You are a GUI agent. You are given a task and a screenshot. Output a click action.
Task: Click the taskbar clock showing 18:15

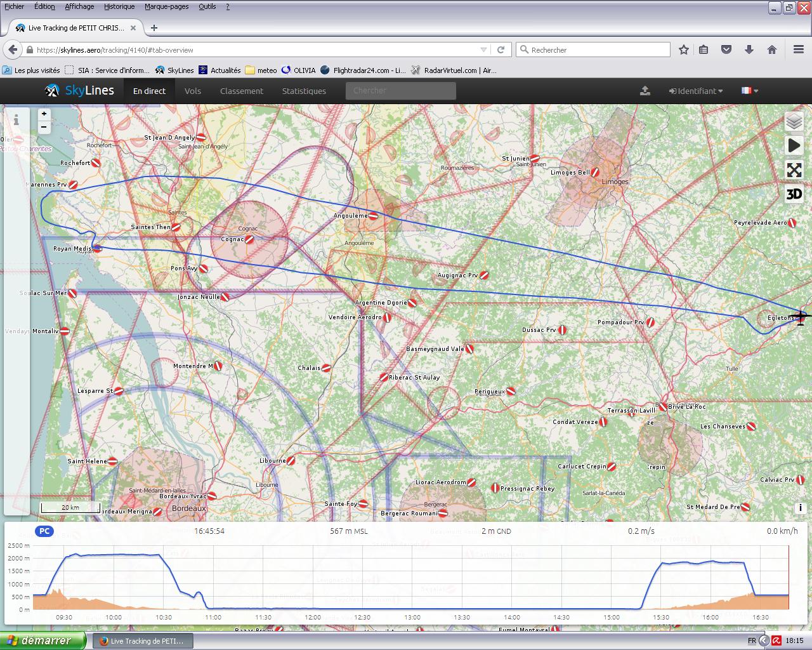point(794,641)
